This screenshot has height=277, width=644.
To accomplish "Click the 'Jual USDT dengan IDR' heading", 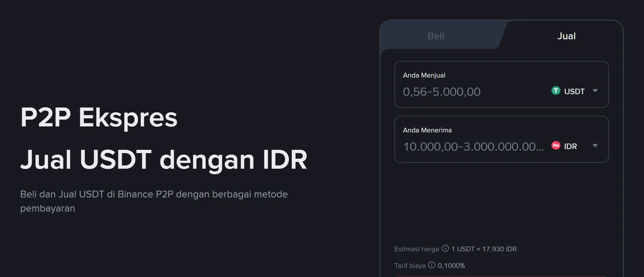I will click(x=164, y=159).
